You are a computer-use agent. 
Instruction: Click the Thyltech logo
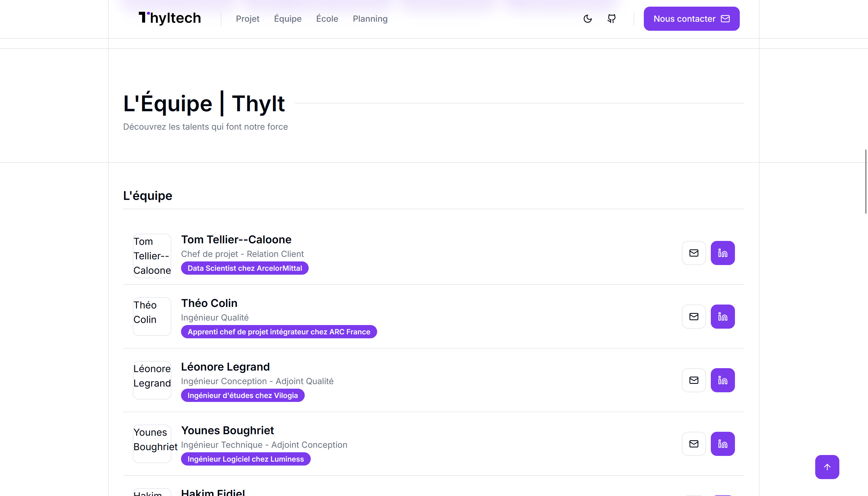click(170, 18)
